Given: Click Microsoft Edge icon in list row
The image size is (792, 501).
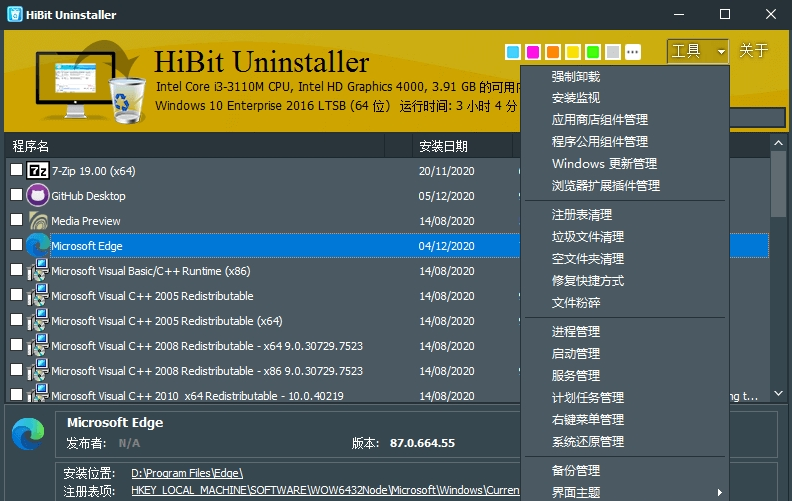Looking at the screenshot, I should [x=38, y=245].
